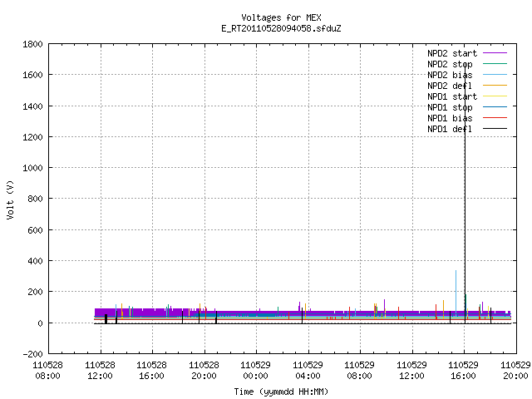Click the 'Volt (V)' y-axis label
Viewport: 532px width, 399px height.
click(x=10, y=199)
